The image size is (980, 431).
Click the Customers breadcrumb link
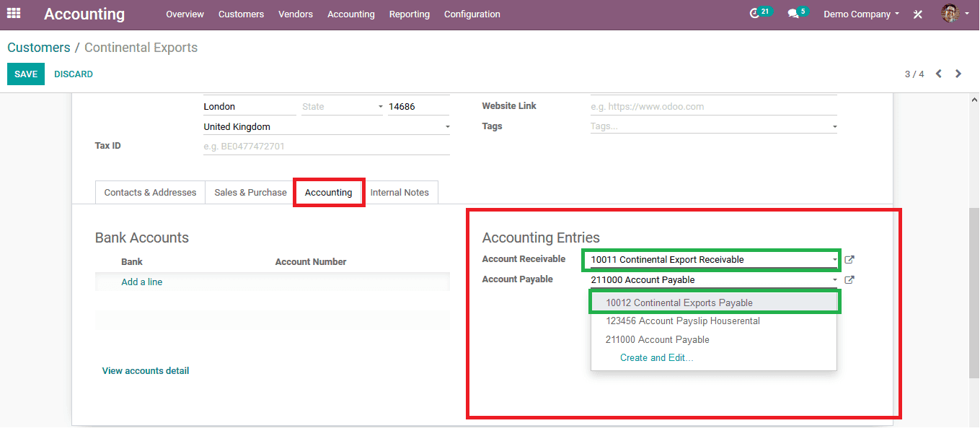[x=39, y=48]
